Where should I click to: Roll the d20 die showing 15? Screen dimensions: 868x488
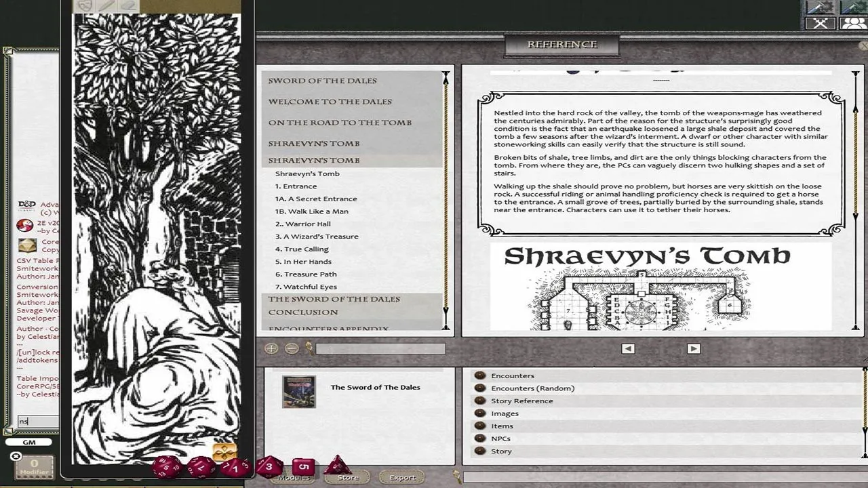click(166, 467)
